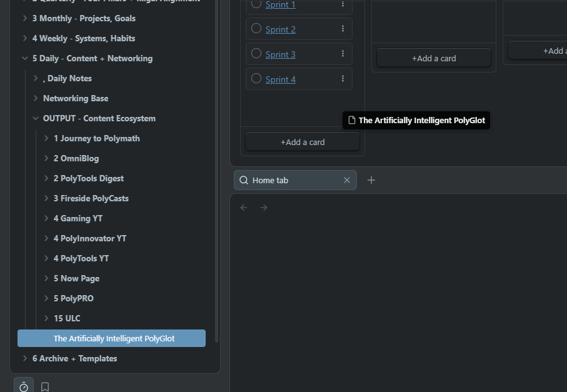Click Add a card under the Sprint list
Screen dimensions: 567x392
click(303, 142)
